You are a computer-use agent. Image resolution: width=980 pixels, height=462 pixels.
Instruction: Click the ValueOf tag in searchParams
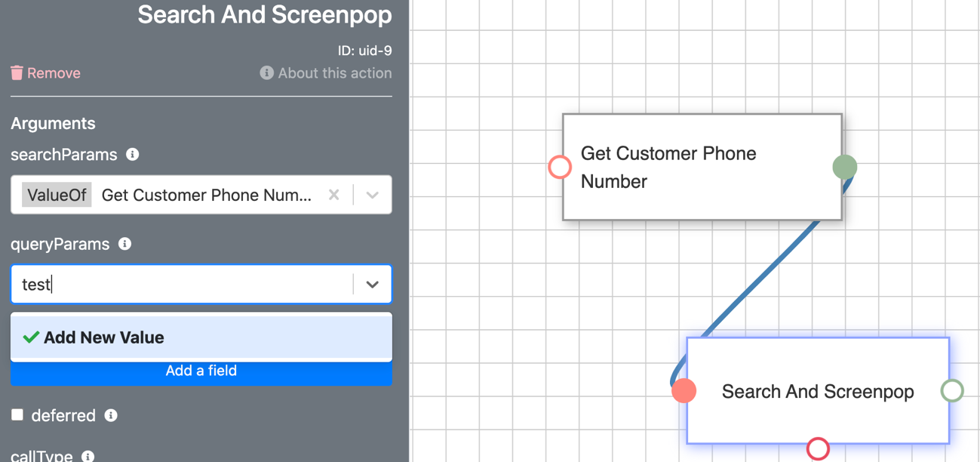57,195
